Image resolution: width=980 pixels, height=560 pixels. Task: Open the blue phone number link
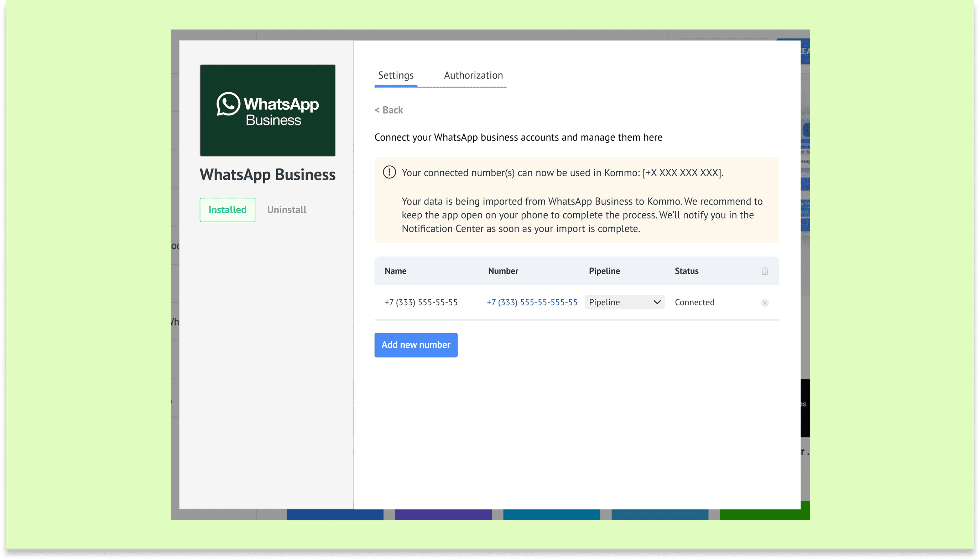(x=532, y=302)
